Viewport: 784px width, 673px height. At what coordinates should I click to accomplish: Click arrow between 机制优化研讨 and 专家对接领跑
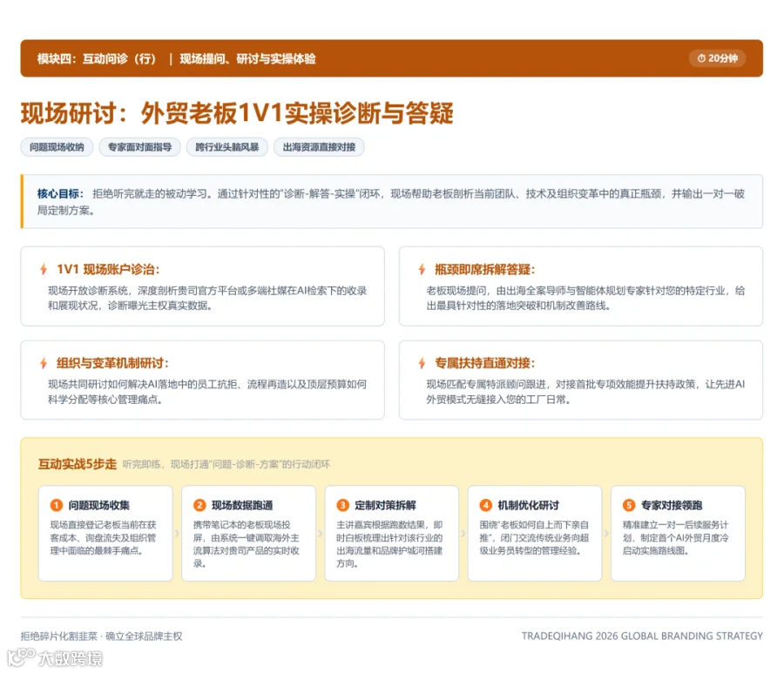coord(606,534)
